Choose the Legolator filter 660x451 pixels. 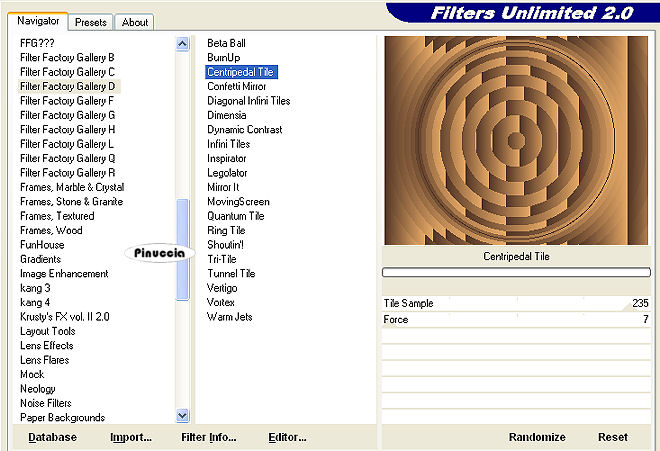(x=227, y=173)
